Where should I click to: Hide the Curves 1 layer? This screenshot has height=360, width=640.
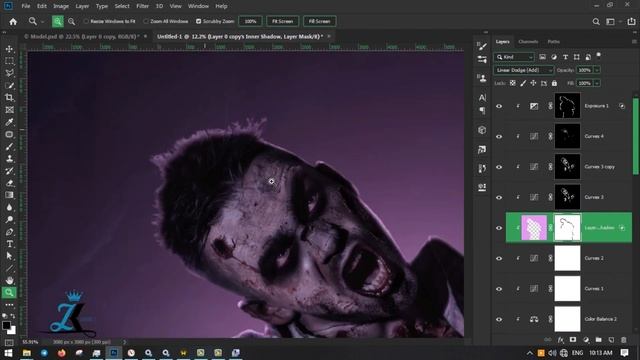(499, 289)
